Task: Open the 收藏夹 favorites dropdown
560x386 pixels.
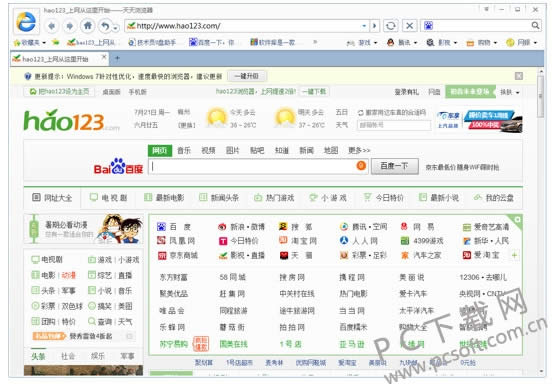Action: pyautogui.click(x=30, y=42)
